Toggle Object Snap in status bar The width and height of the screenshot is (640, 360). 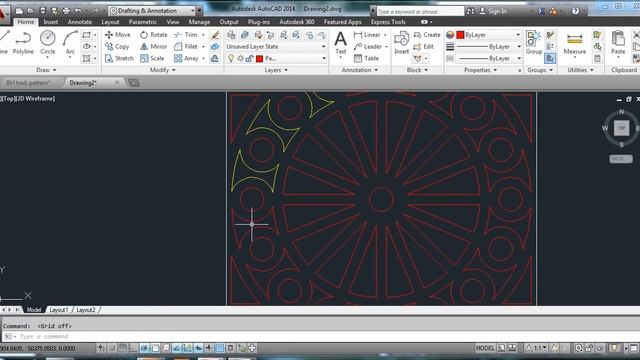155,348
